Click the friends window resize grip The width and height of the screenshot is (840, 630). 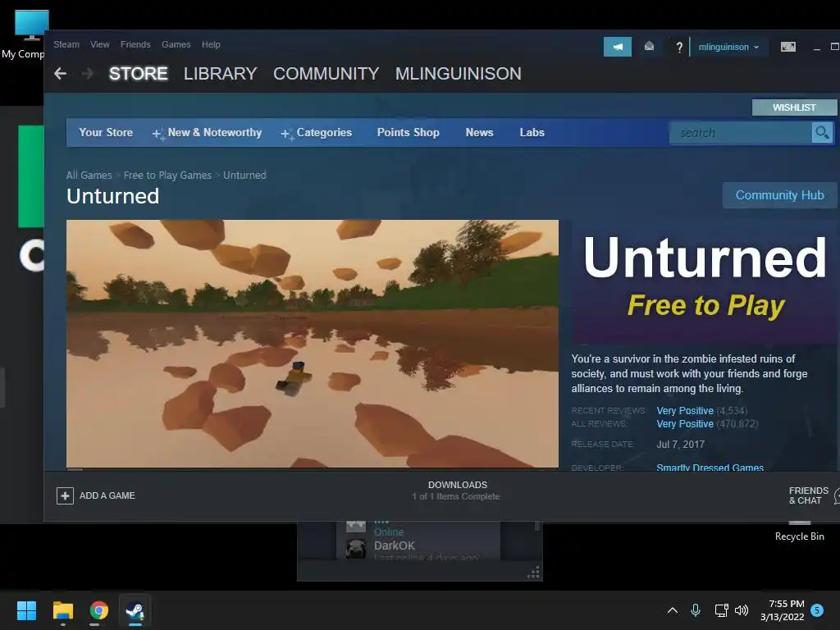[x=533, y=573]
